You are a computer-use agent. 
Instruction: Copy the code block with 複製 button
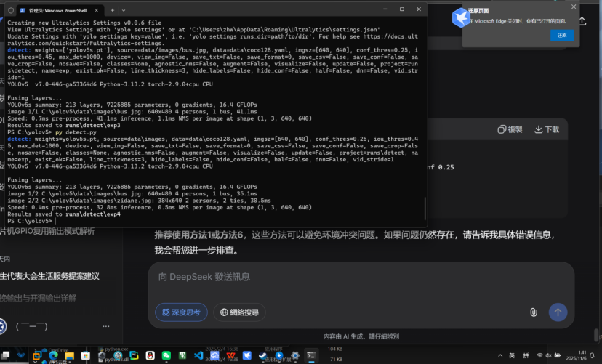[x=510, y=129]
